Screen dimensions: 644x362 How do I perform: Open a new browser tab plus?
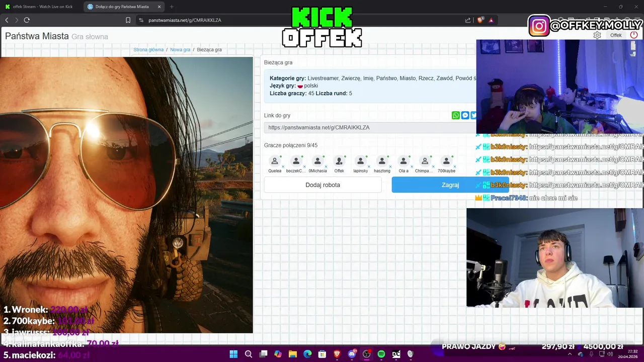coord(172,7)
